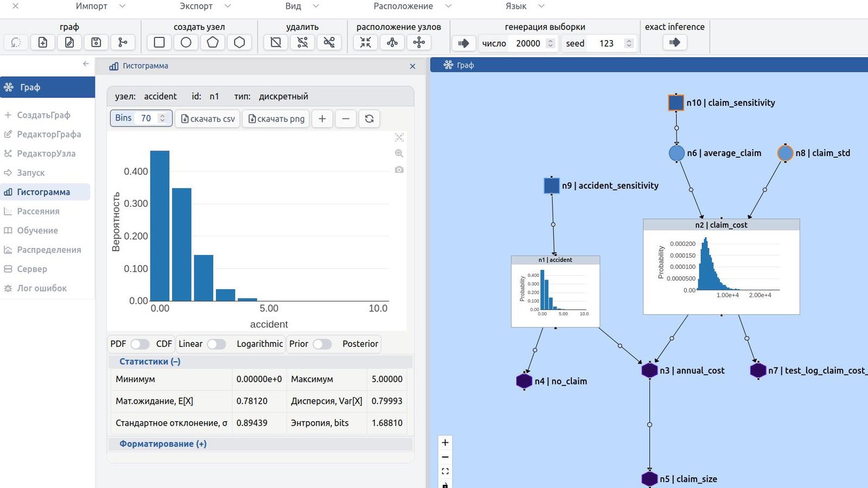
Task: Click the plus button beside скачать png
Action: (x=322, y=118)
